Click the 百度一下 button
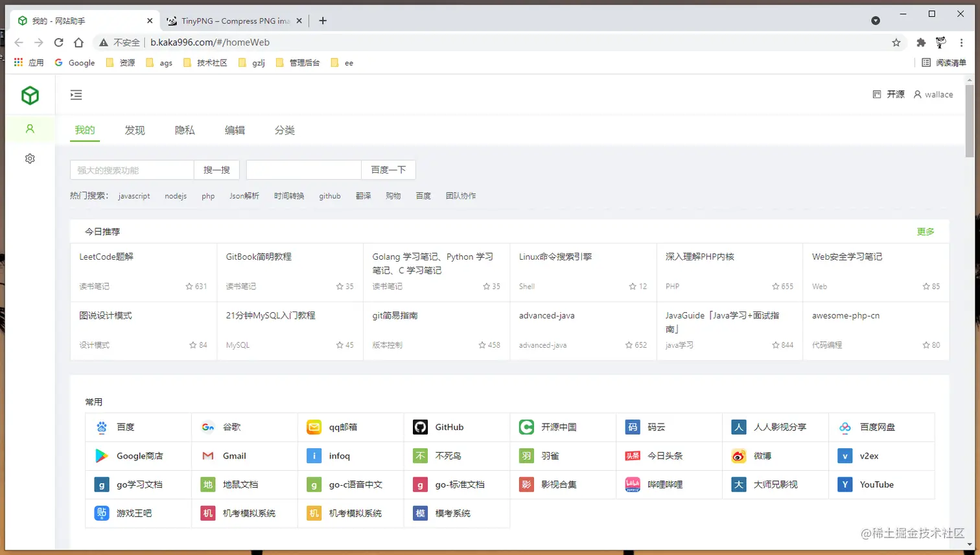980x555 pixels. tap(388, 170)
